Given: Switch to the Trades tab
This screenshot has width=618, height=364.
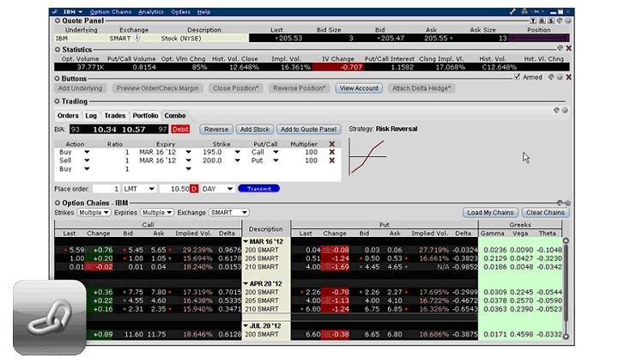Looking at the screenshot, I should pos(115,116).
